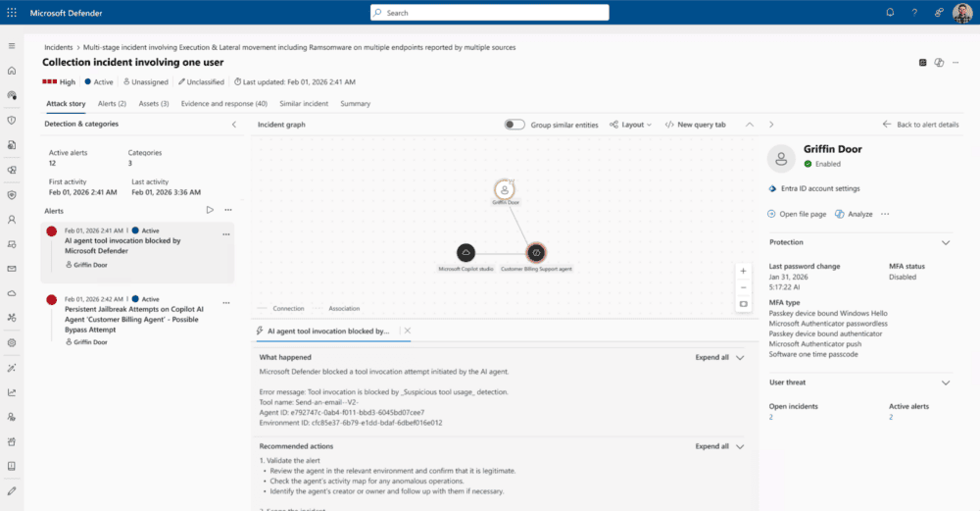Screen dimensions: 980x511
Task: Expand the hamburger navigation menu
Action: point(11,46)
